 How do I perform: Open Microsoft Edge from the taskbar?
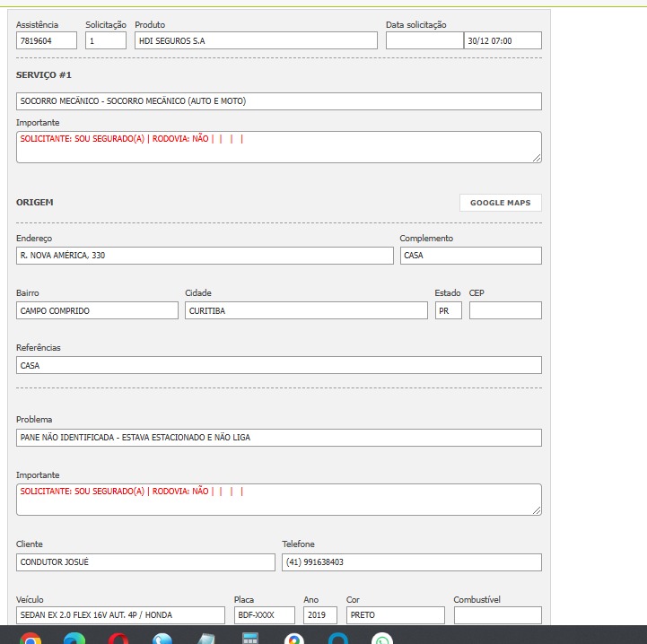point(74,639)
